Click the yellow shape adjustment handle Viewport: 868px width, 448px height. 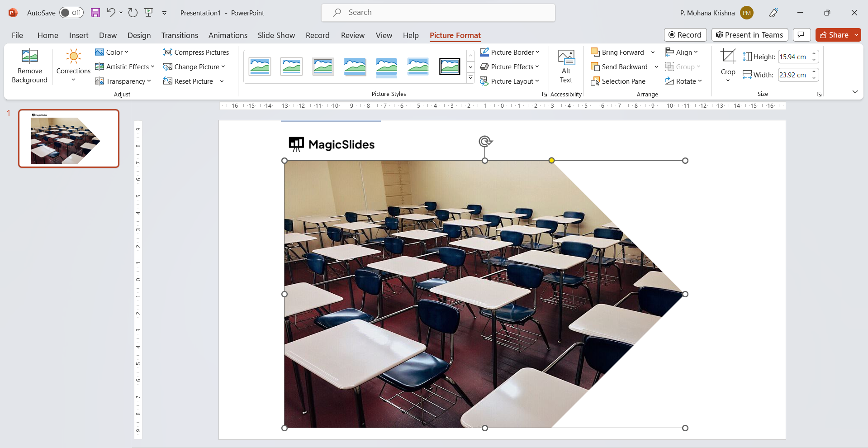point(551,160)
